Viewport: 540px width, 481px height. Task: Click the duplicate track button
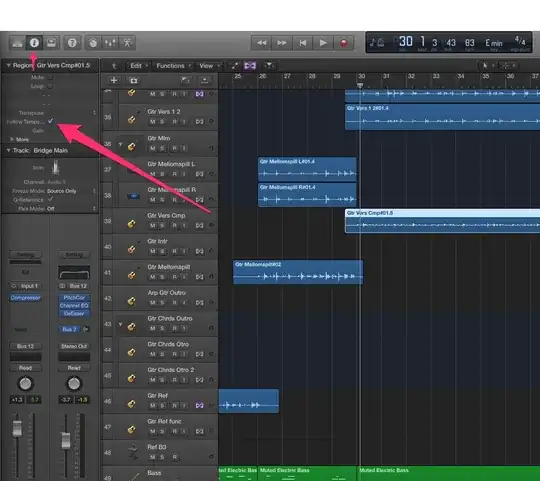tap(134, 80)
